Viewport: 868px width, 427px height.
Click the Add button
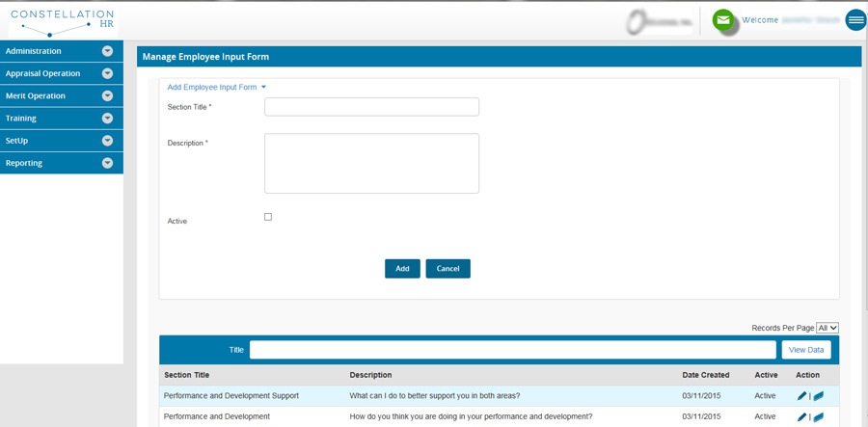(x=402, y=268)
